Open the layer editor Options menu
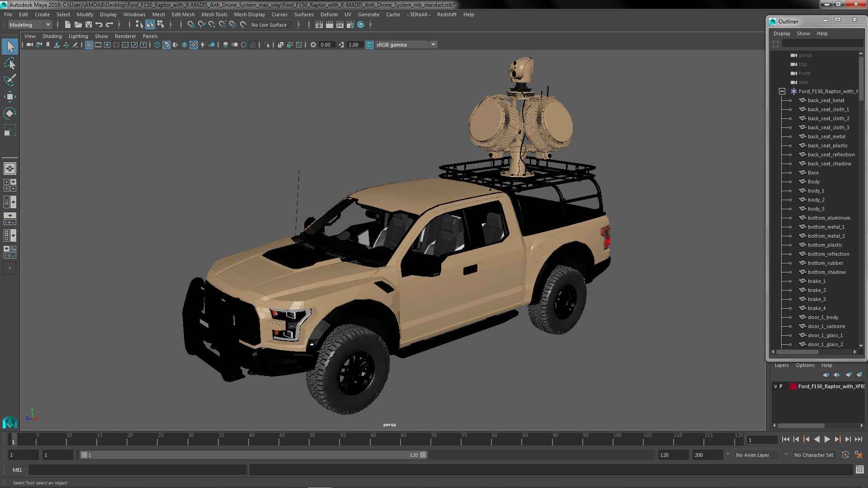The height and width of the screenshot is (488, 868). click(x=805, y=365)
